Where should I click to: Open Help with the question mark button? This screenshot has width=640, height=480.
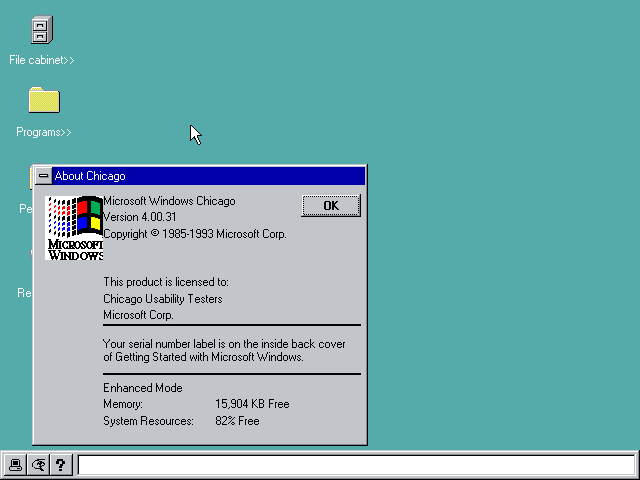[61, 465]
